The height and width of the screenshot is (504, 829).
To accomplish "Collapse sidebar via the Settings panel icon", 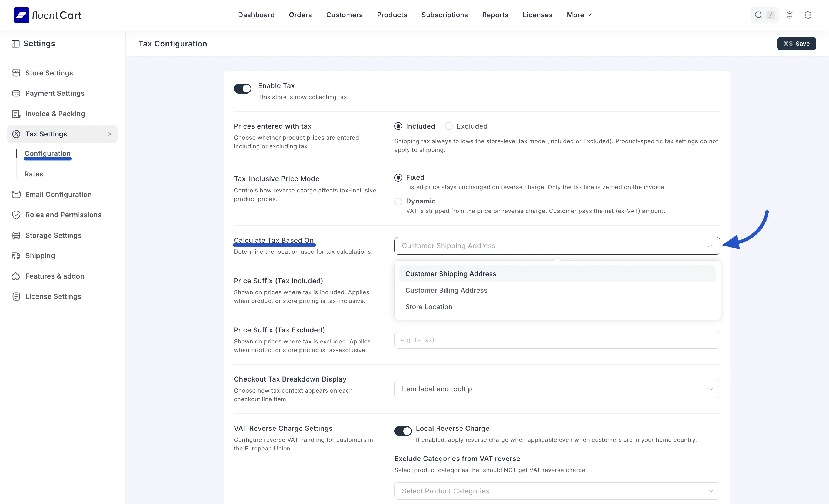I will (15, 44).
